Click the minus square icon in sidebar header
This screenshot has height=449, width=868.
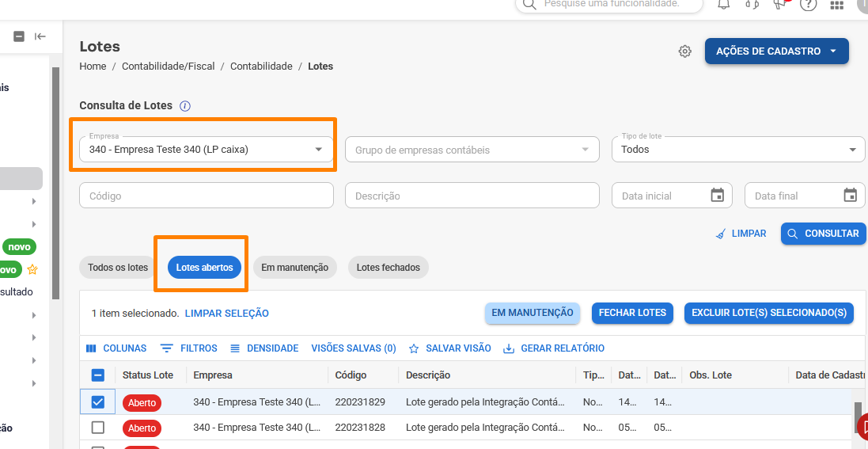pyautogui.click(x=19, y=36)
